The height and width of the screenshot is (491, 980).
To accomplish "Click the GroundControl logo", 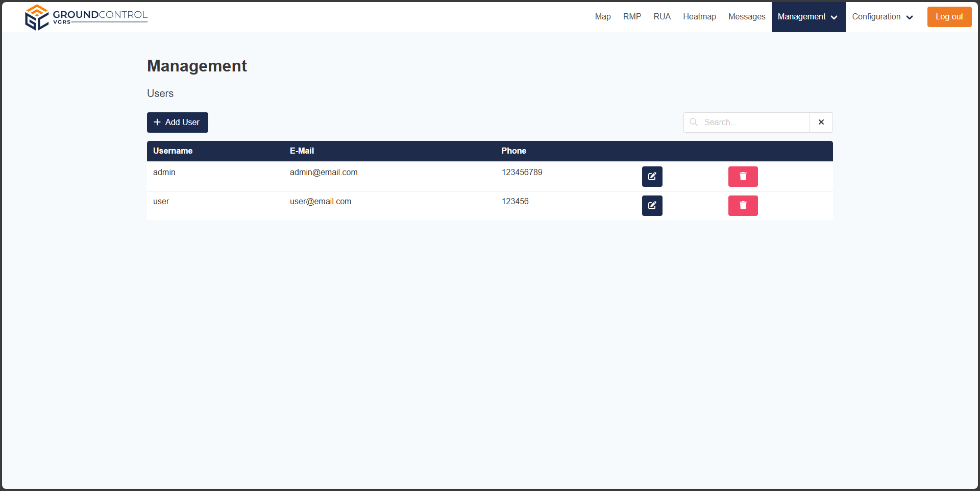I will (86, 17).
